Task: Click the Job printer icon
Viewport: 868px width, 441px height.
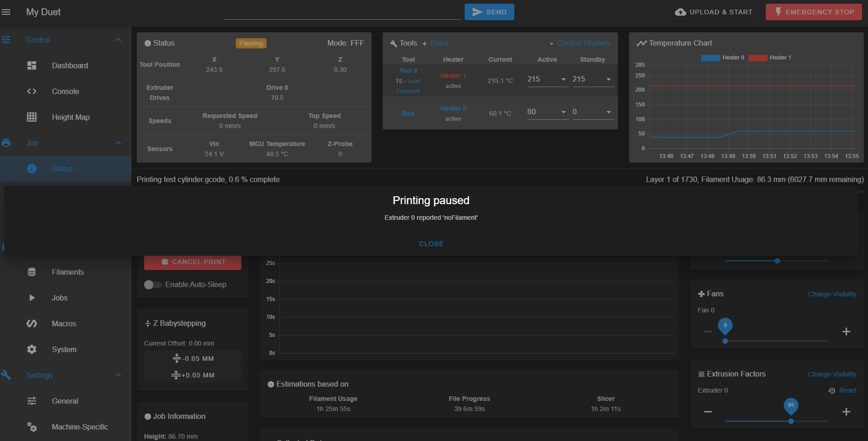Action: [6, 143]
